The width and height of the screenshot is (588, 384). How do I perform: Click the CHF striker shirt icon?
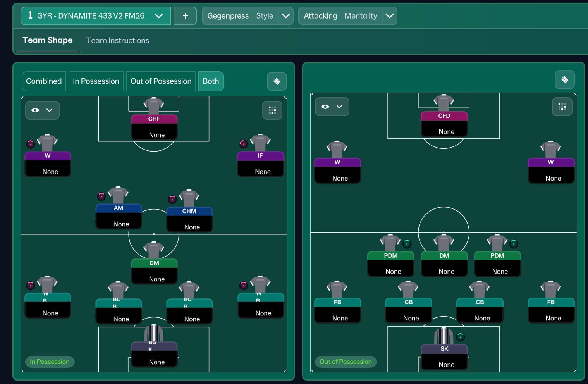tap(154, 105)
